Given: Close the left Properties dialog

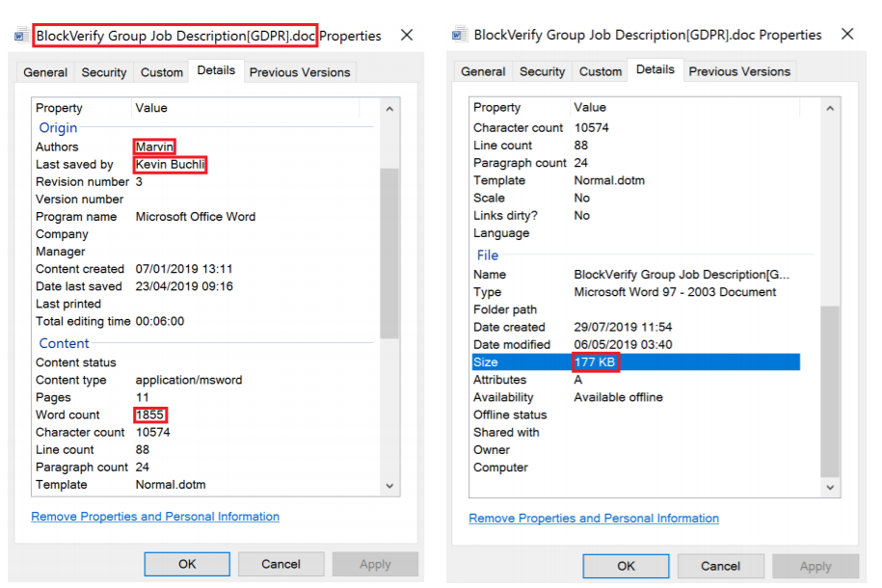Looking at the screenshot, I should [x=407, y=36].
